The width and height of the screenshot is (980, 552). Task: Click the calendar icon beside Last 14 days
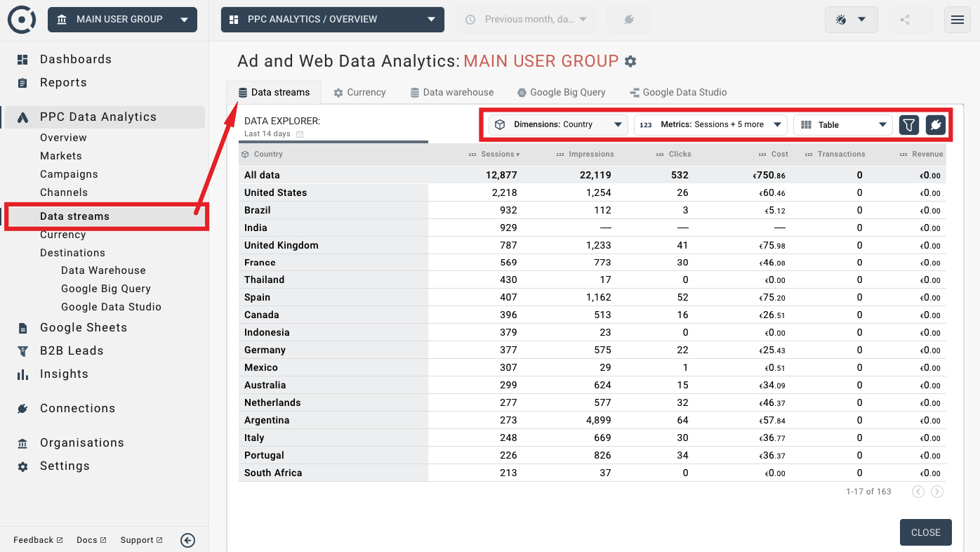tap(300, 134)
